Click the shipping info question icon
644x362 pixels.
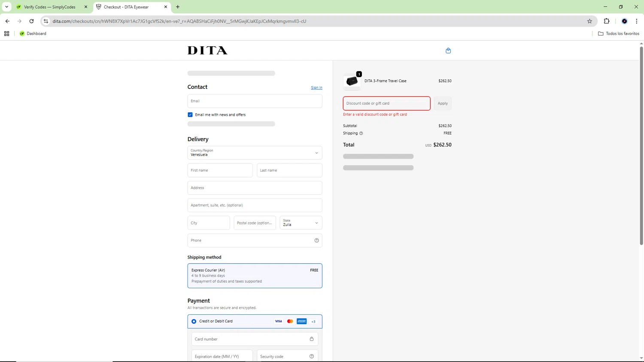pos(361,133)
